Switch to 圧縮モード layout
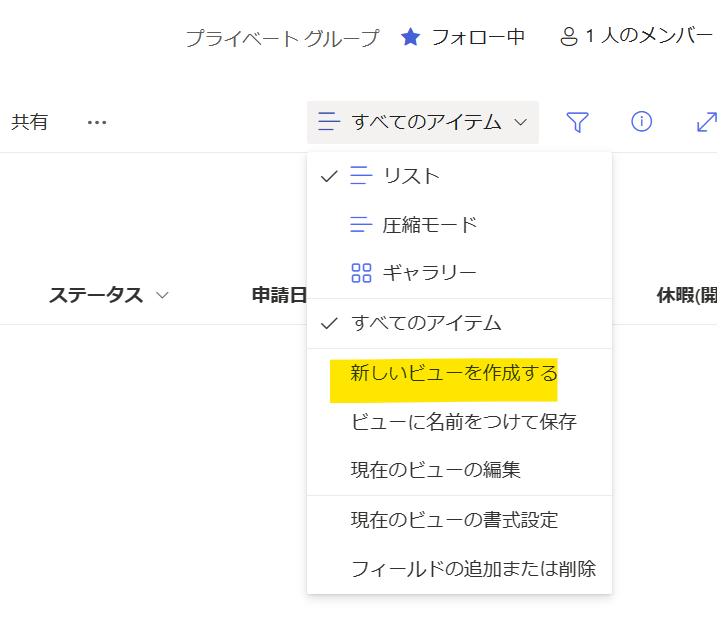The height and width of the screenshot is (624, 717). click(x=459, y=224)
